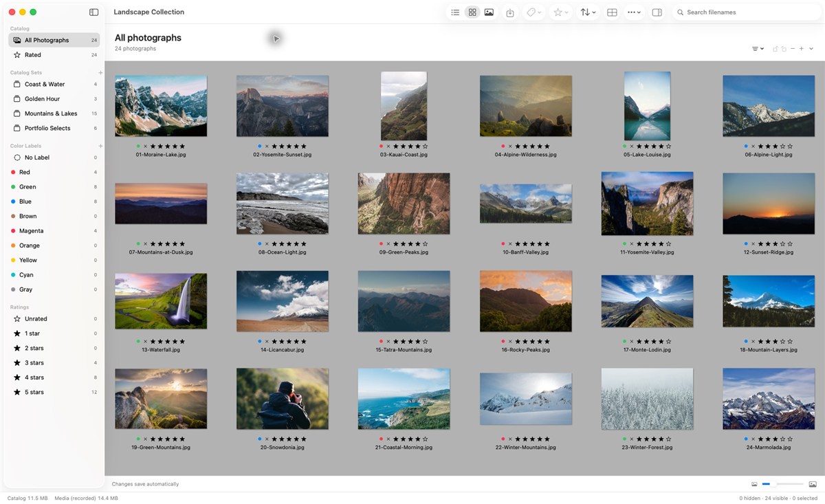Open the filter lines dropdown below toolbar

(758, 49)
